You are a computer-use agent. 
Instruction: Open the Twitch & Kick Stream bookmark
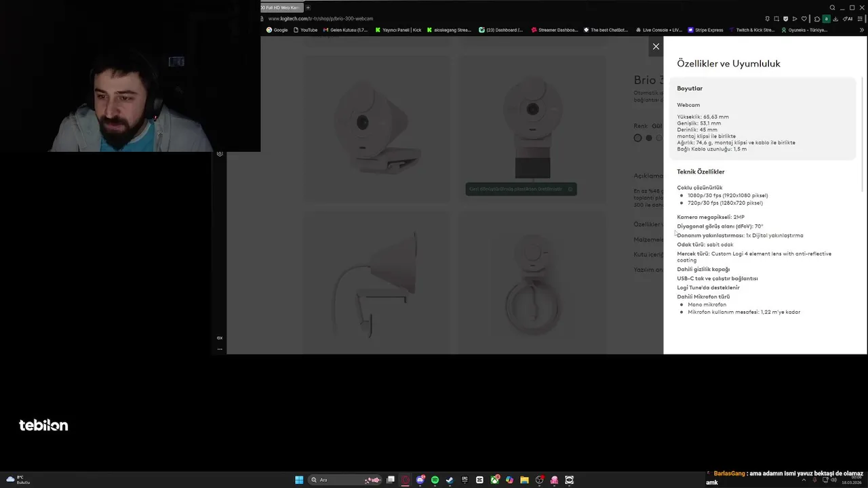coord(752,30)
